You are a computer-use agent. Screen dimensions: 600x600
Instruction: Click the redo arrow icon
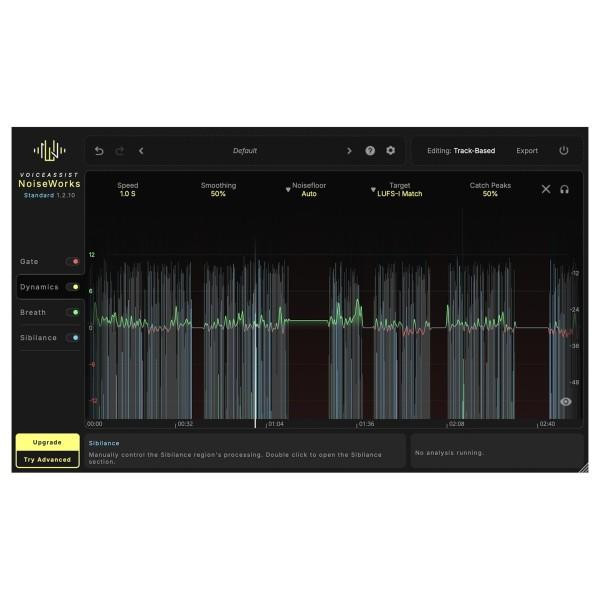point(120,151)
